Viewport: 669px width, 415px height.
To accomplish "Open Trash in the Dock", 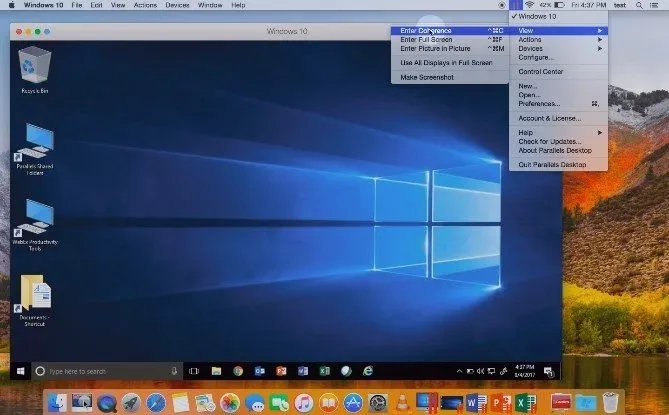I will (x=610, y=402).
